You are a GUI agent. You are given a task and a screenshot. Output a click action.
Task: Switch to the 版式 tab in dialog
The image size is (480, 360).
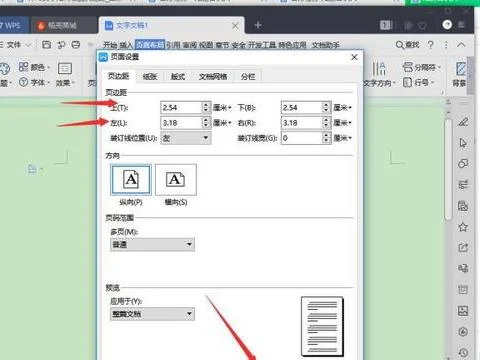coord(178,77)
